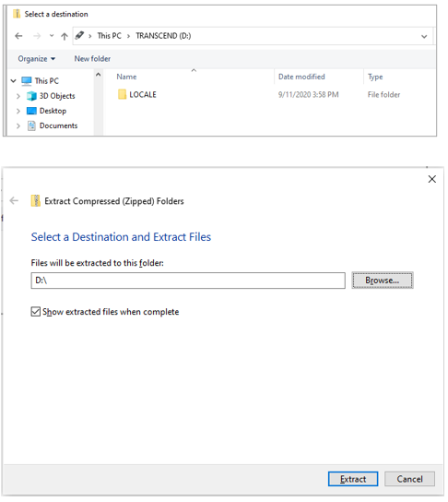Click the drive icon in the address bar
The height and width of the screenshot is (502, 448).
coord(79,35)
